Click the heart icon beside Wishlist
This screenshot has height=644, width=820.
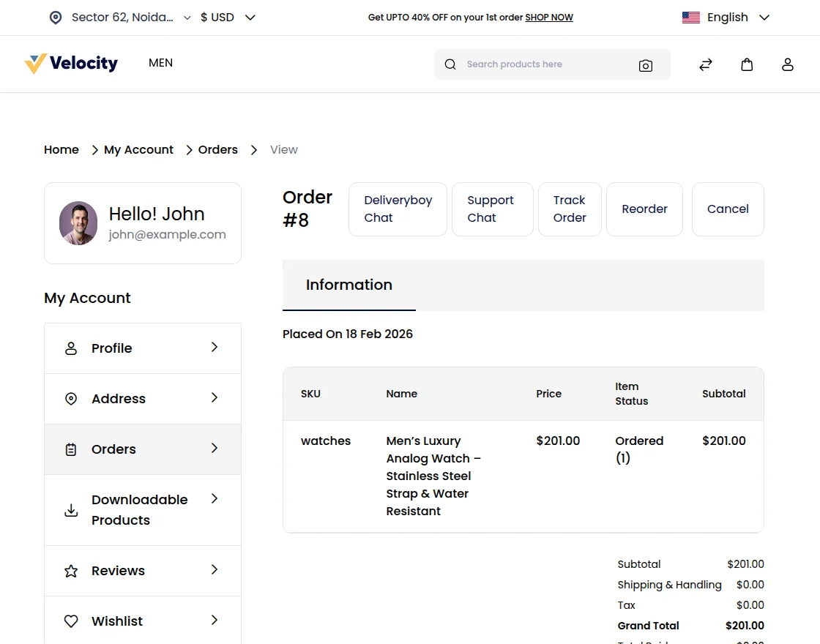click(x=71, y=621)
